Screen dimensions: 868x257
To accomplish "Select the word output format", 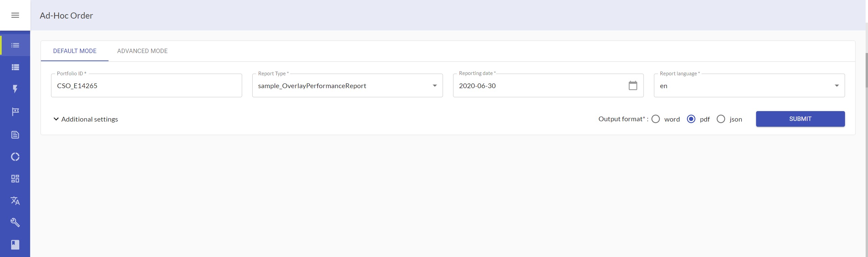I will pyautogui.click(x=656, y=119).
